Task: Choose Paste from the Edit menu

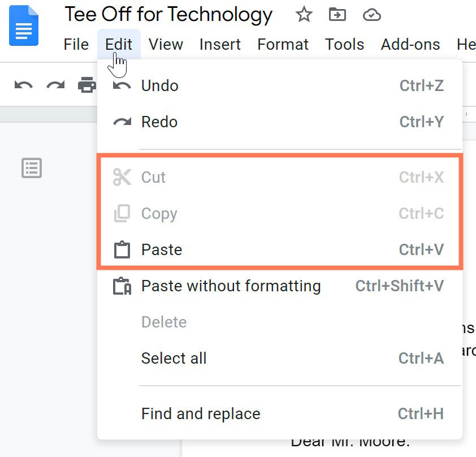Action: pyautogui.click(x=161, y=249)
